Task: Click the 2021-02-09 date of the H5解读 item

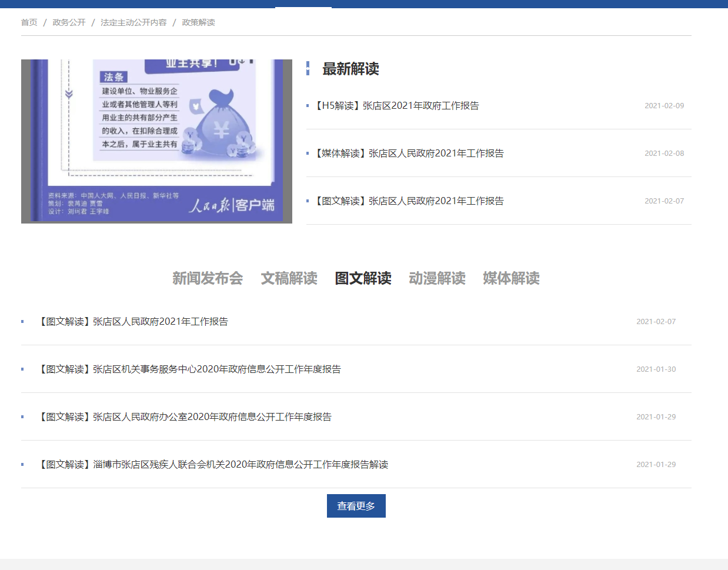Action: tap(664, 106)
